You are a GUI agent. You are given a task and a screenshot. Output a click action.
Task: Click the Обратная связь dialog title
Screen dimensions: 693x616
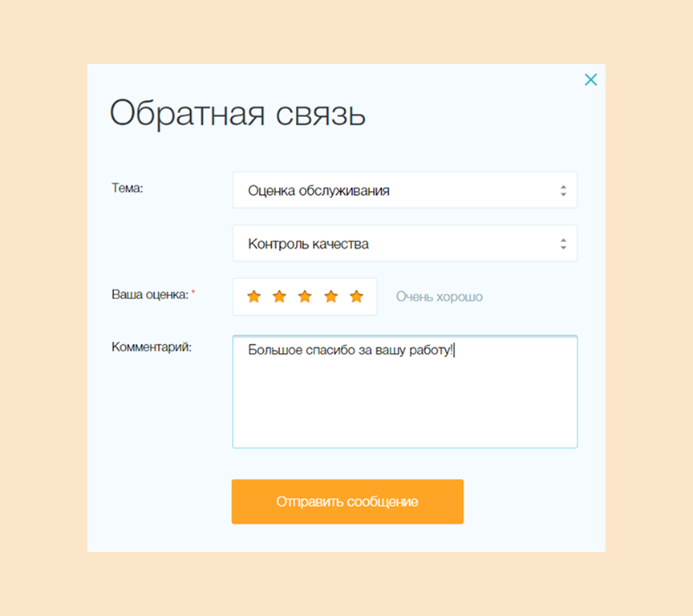pos(237,113)
